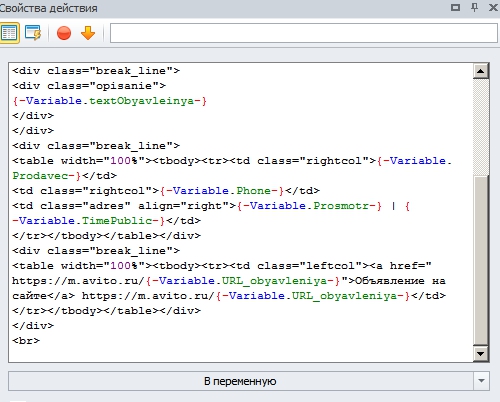This screenshot has width=500, height=402.
Task: Click the 'opisanie' class div line
Action: [89, 86]
